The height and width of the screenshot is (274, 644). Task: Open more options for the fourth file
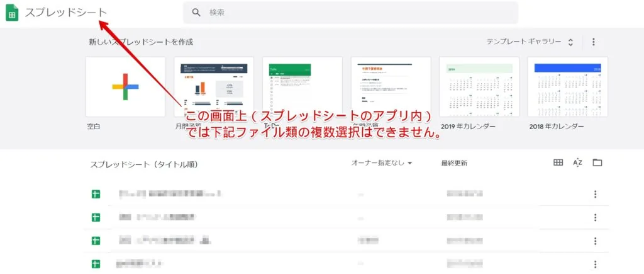[595, 264]
